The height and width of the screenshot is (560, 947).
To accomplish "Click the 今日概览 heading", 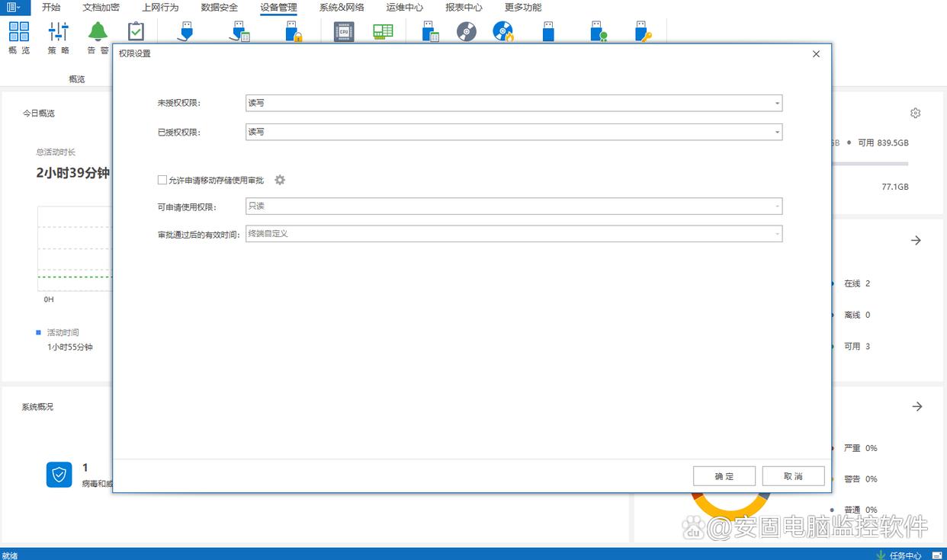I will (x=38, y=113).
